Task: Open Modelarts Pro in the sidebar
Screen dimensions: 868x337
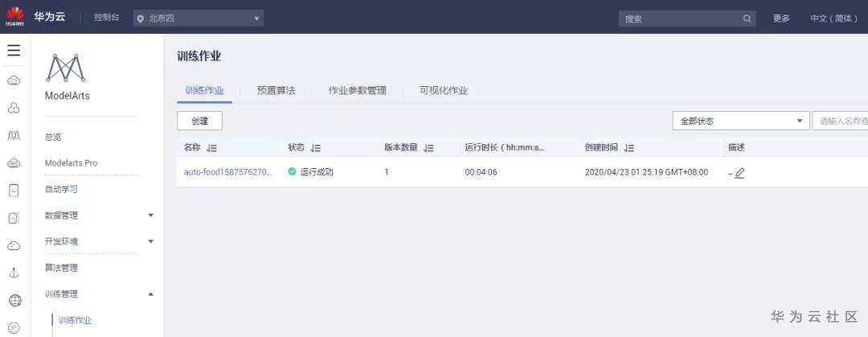Action: point(71,163)
